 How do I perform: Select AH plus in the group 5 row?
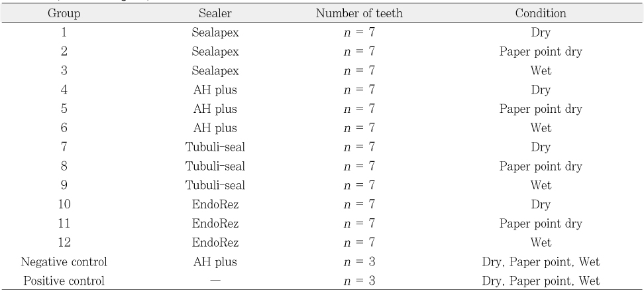[215, 108]
